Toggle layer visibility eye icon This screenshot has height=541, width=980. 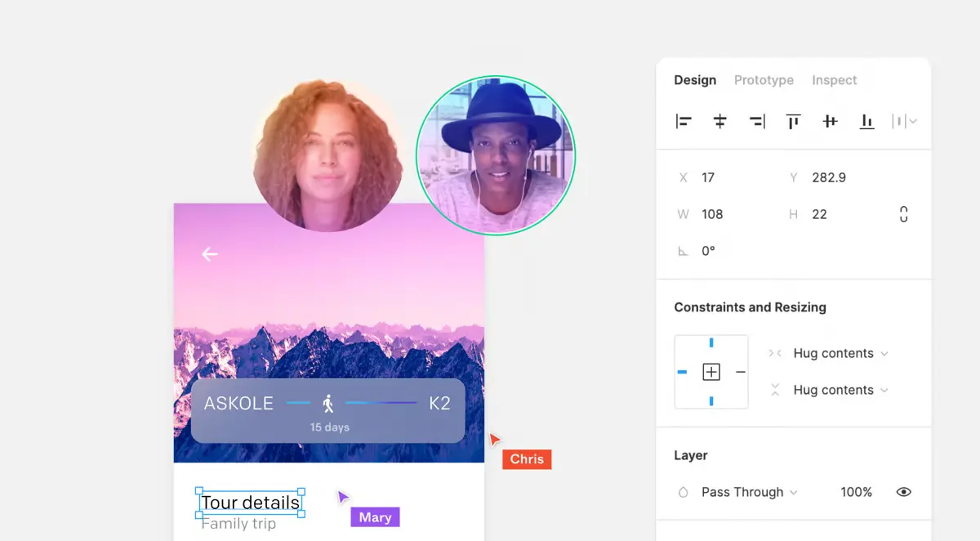(903, 492)
